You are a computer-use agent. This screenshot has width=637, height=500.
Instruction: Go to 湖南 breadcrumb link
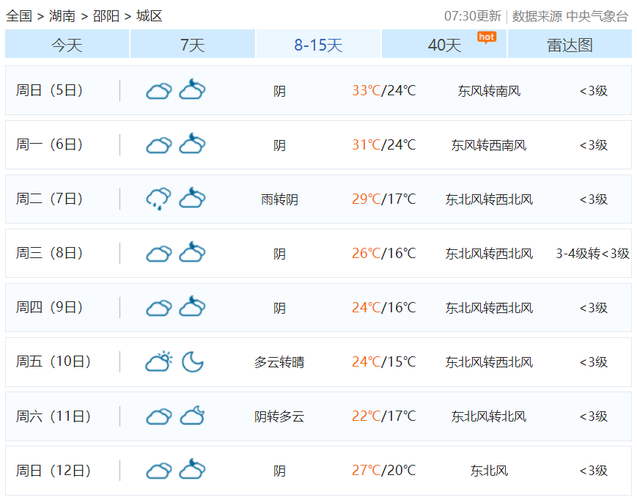(62, 16)
